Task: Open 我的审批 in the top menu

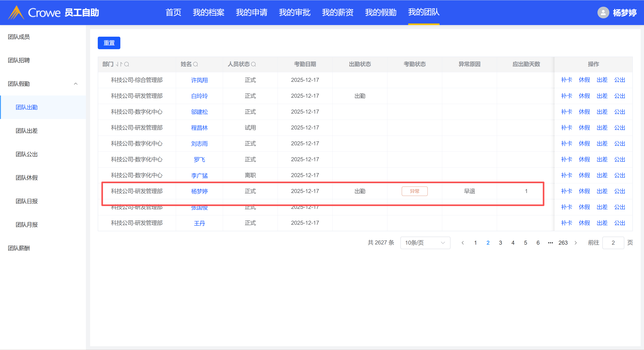Action: [x=295, y=12]
